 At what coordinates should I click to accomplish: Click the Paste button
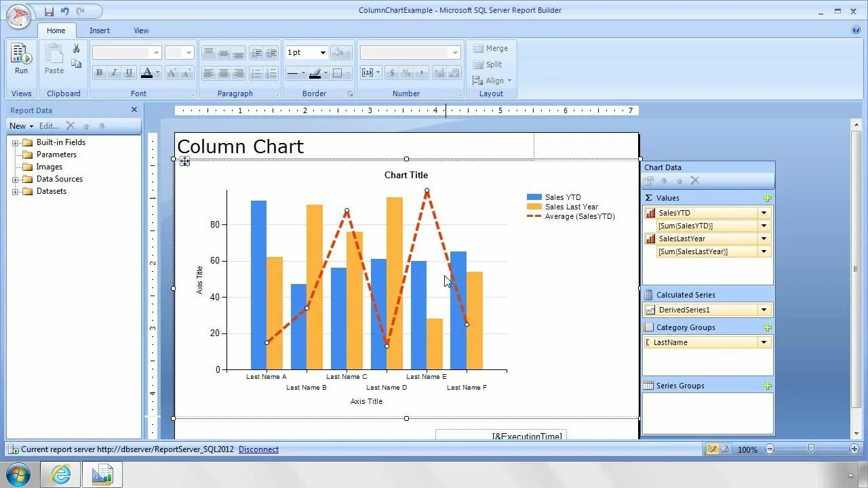pos(54,59)
